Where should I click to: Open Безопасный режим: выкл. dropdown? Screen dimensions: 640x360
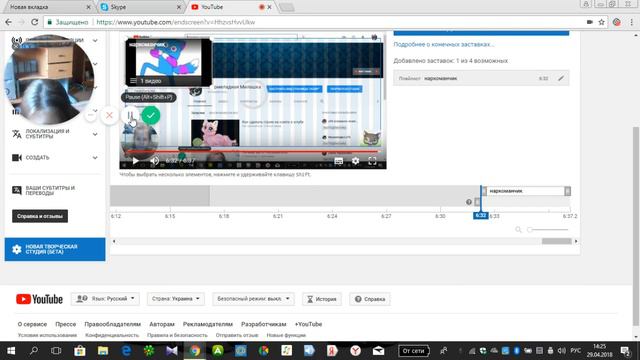tap(253, 299)
